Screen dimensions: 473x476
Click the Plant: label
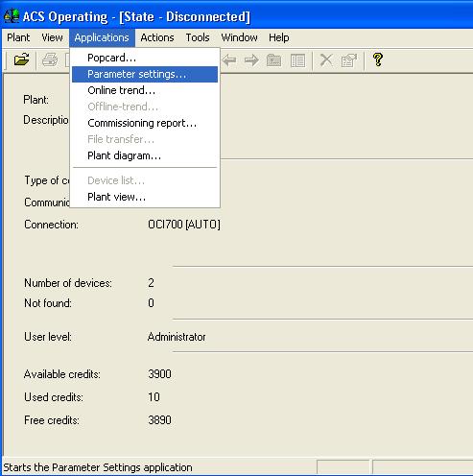35,100
